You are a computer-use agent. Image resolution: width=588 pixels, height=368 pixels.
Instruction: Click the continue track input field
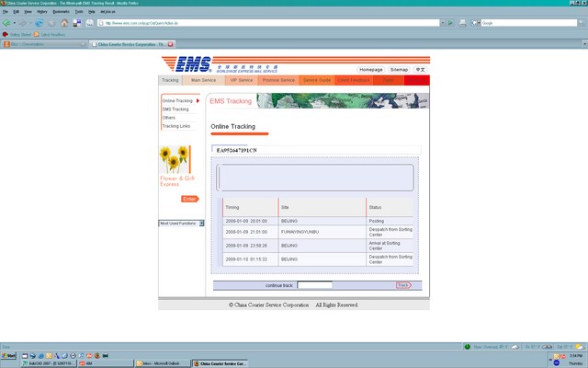tap(314, 285)
